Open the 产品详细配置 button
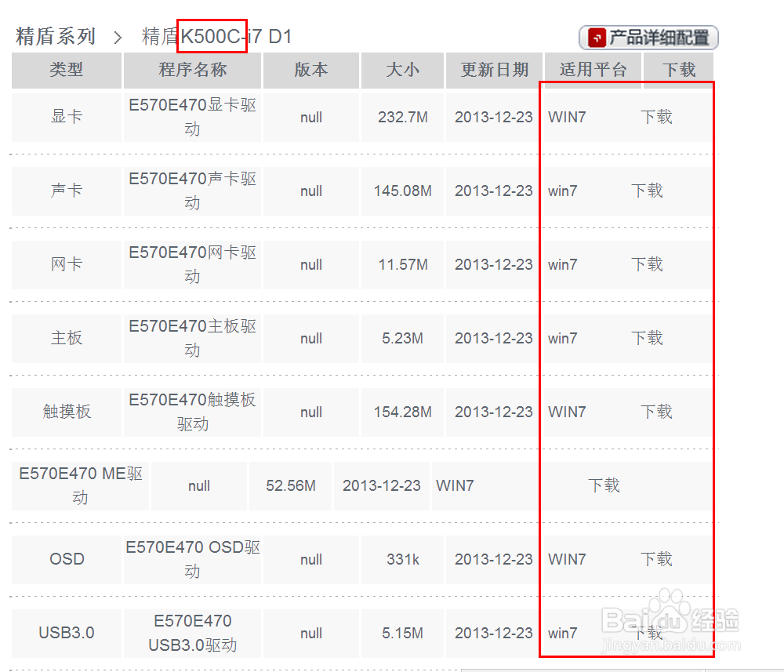This screenshot has width=784, height=672. 648,38
